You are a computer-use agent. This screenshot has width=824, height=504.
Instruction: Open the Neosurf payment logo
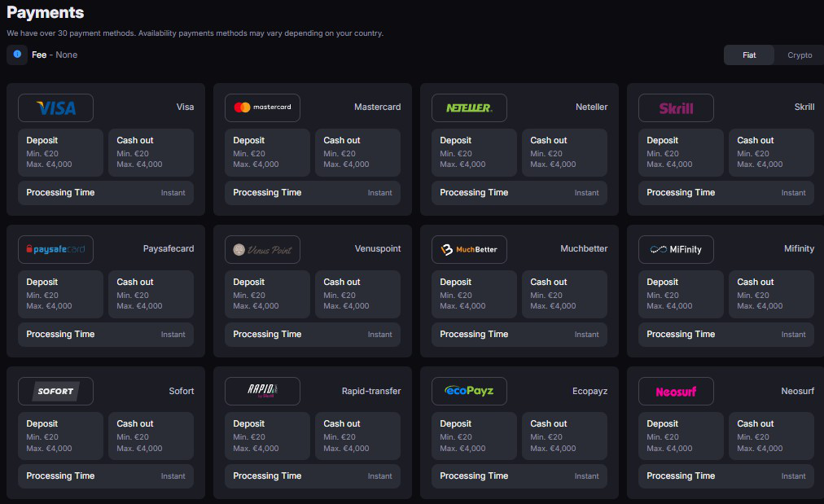point(676,391)
